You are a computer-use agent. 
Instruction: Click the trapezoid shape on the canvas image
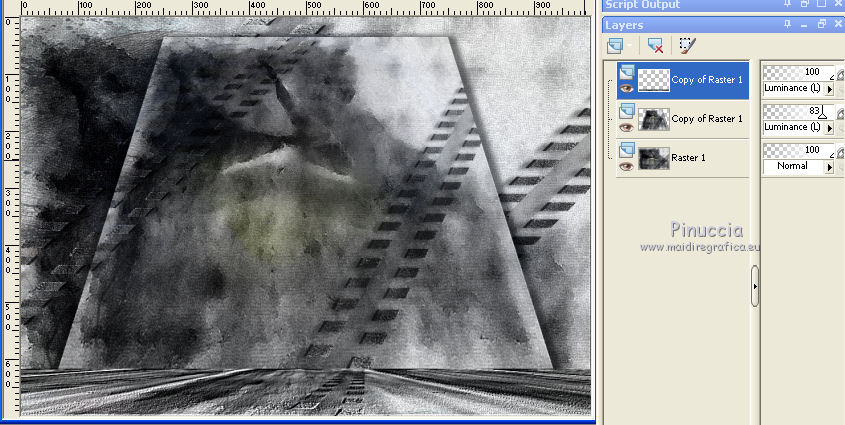tap(307, 202)
